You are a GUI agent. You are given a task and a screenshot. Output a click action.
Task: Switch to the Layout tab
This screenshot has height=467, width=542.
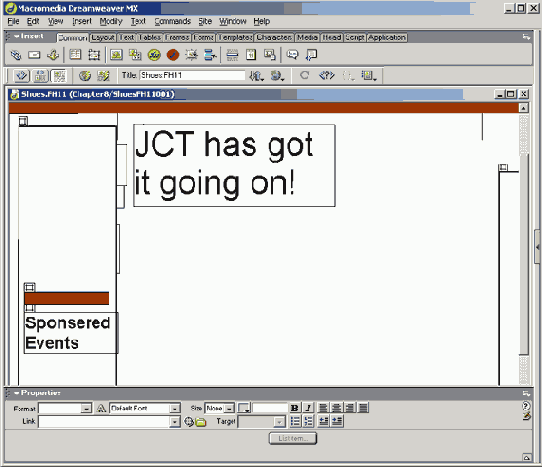point(103,37)
